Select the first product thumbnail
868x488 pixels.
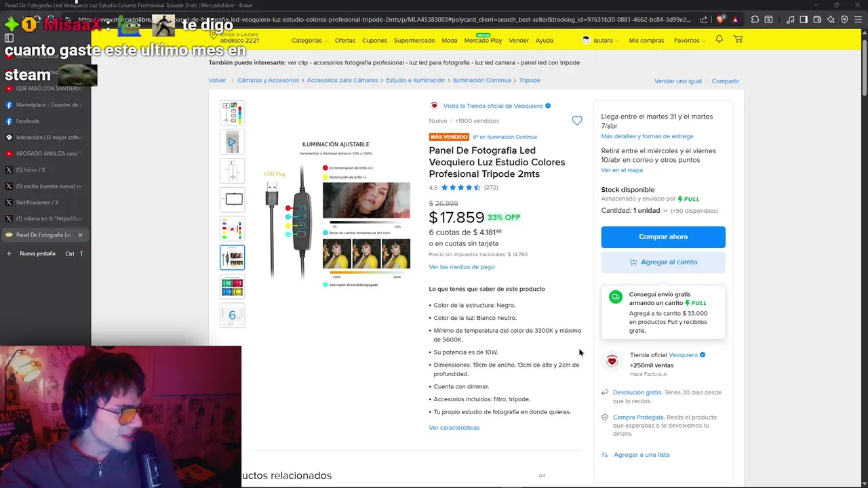233,113
